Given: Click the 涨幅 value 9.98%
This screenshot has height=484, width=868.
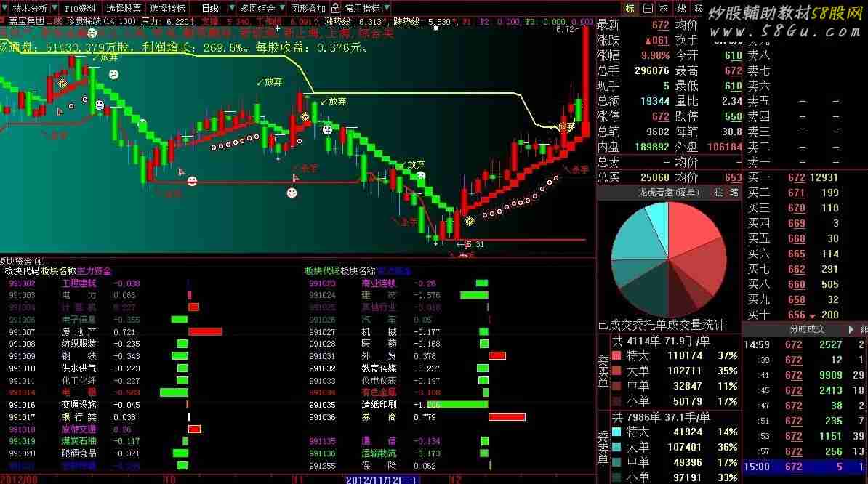Looking at the screenshot, I should [656, 55].
